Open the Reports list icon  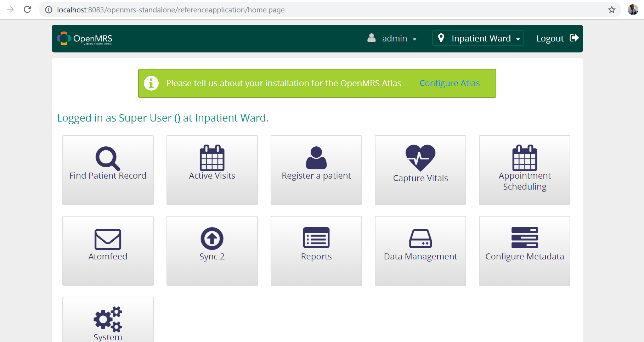point(316,238)
